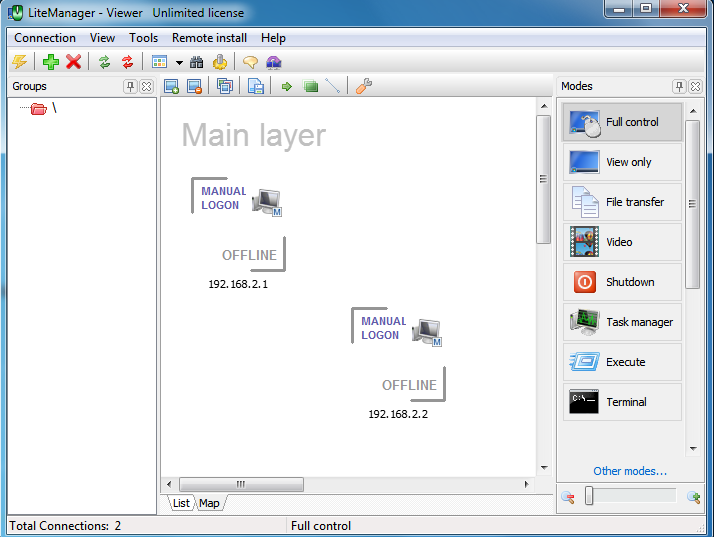Click Total Connections status bar text
Image resolution: width=714 pixels, height=537 pixels.
pos(65,526)
